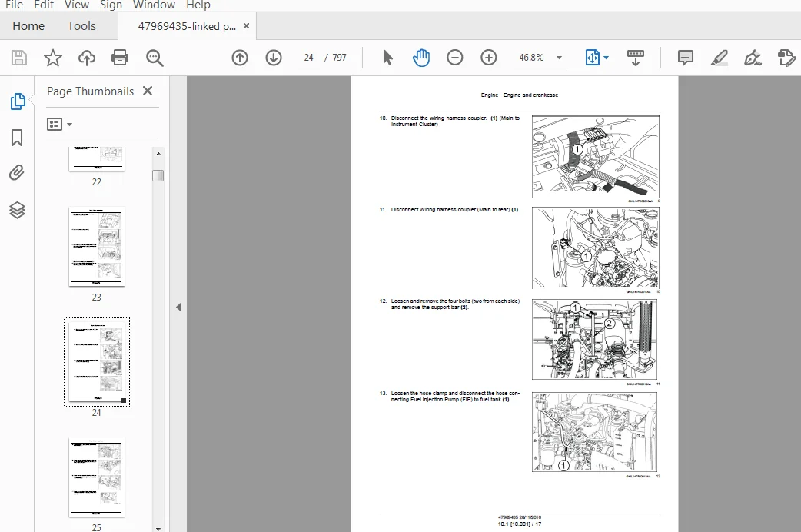The image size is (801, 532).
Task: Open the Find text magnifier
Action: coord(155,57)
